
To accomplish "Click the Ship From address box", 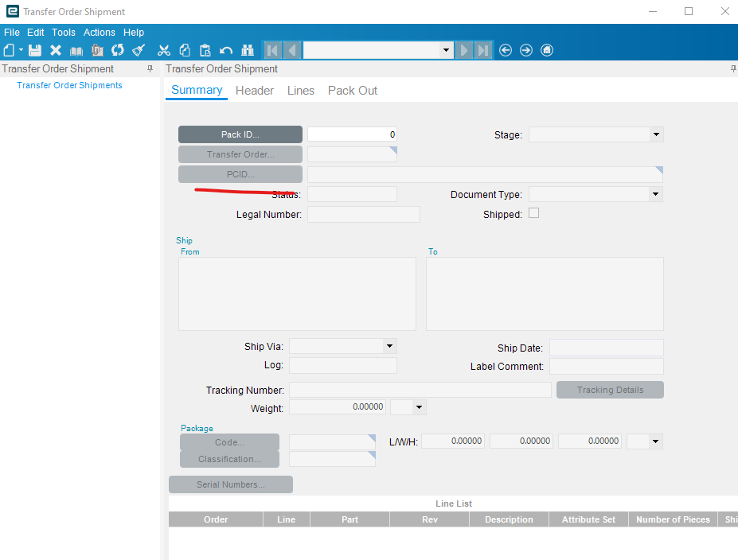I will [x=297, y=294].
